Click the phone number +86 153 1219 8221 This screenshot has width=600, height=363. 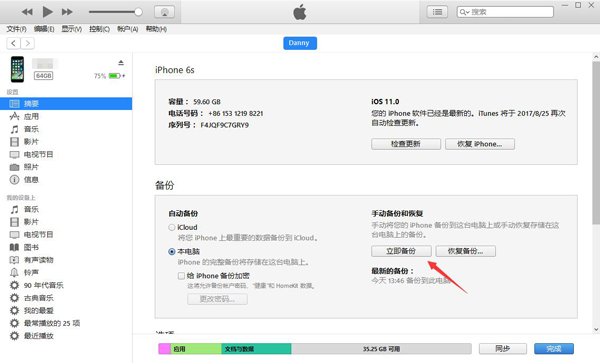click(x=236, y=113)
